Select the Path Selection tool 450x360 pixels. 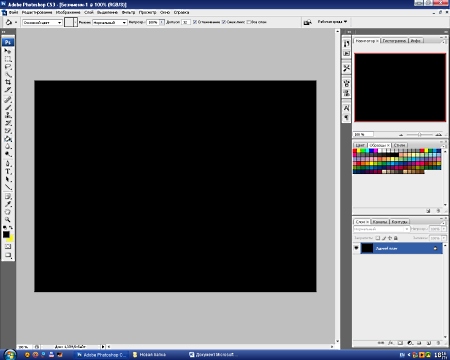[x=8, y=179]
